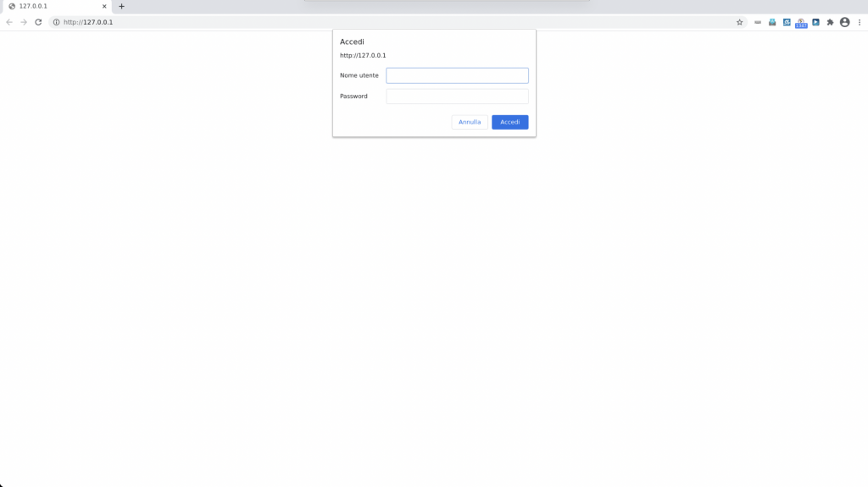Go forward using the forward arrow

click(24, 22)
